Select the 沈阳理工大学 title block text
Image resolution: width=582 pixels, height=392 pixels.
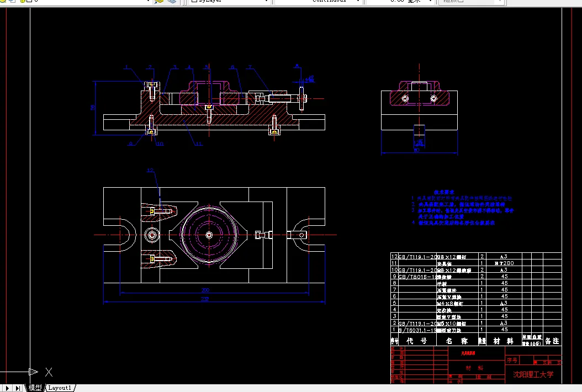tap(533, 374)
